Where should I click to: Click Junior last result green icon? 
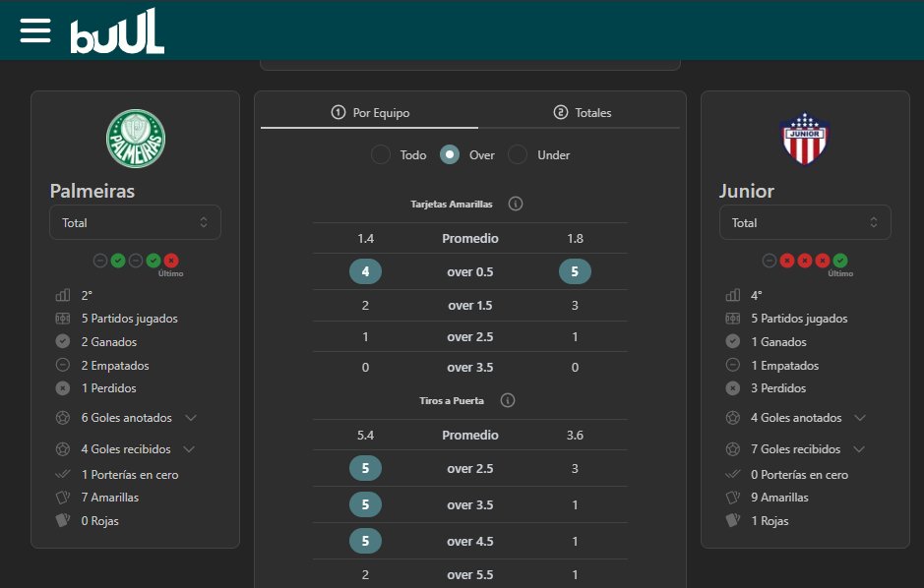pos(840,261)
